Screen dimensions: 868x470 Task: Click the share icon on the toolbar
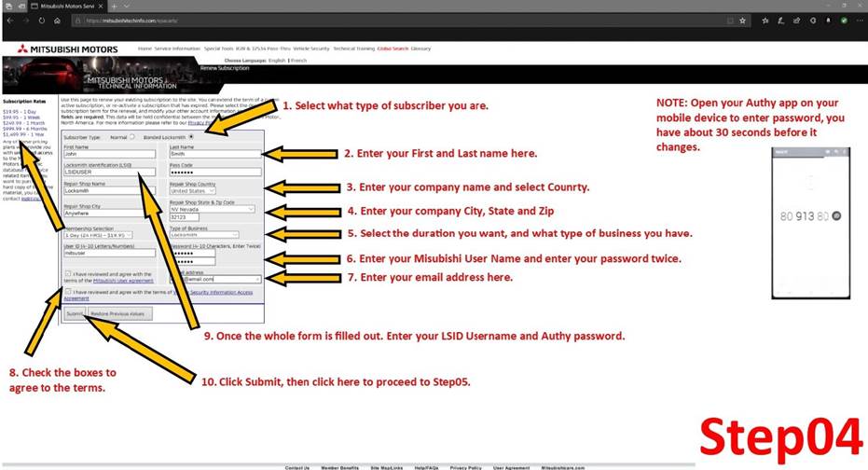[x=796, y=21]
